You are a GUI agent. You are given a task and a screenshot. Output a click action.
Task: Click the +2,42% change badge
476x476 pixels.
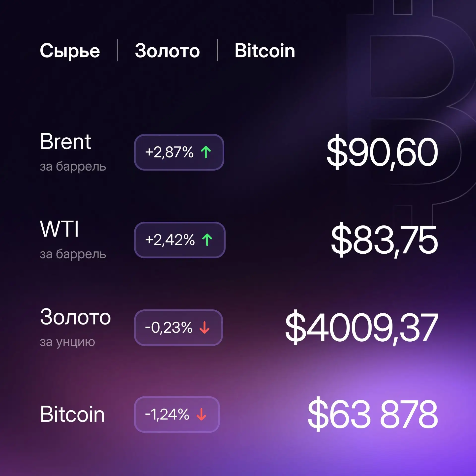pyautogui.click(x=180, y=240)
